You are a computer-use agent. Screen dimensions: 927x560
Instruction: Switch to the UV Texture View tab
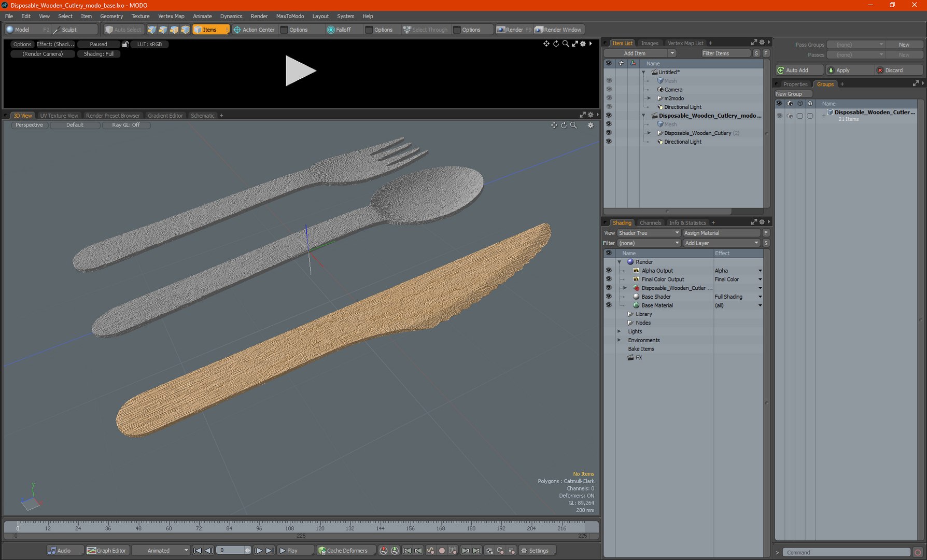point(59,116)
